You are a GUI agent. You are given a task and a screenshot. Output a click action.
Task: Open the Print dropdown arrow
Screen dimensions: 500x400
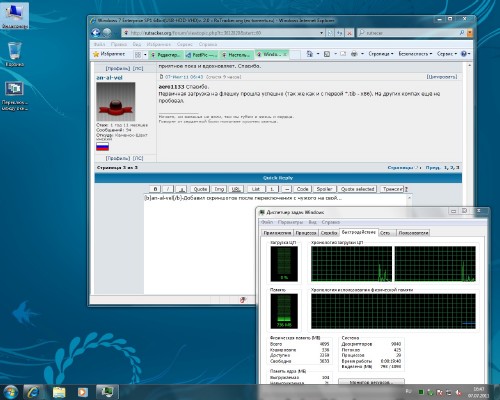point(362,54)
